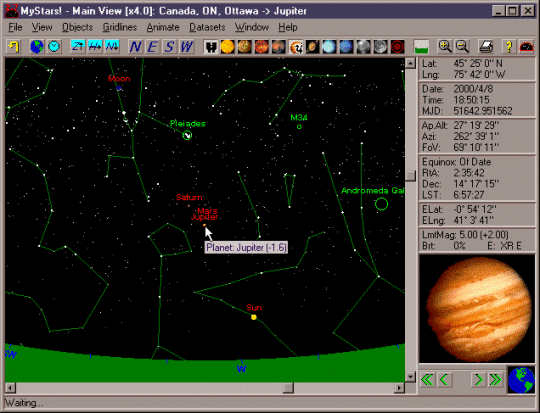This screenshot has height=413, width=540.
Task: Click the N down-arrow nadir view icon
Action: (112, 47)
